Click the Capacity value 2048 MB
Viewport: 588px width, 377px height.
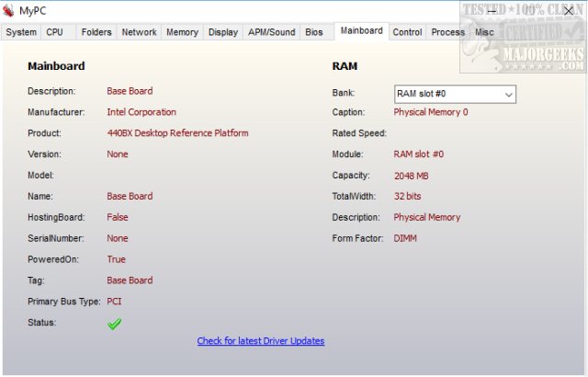pos(411,176)
